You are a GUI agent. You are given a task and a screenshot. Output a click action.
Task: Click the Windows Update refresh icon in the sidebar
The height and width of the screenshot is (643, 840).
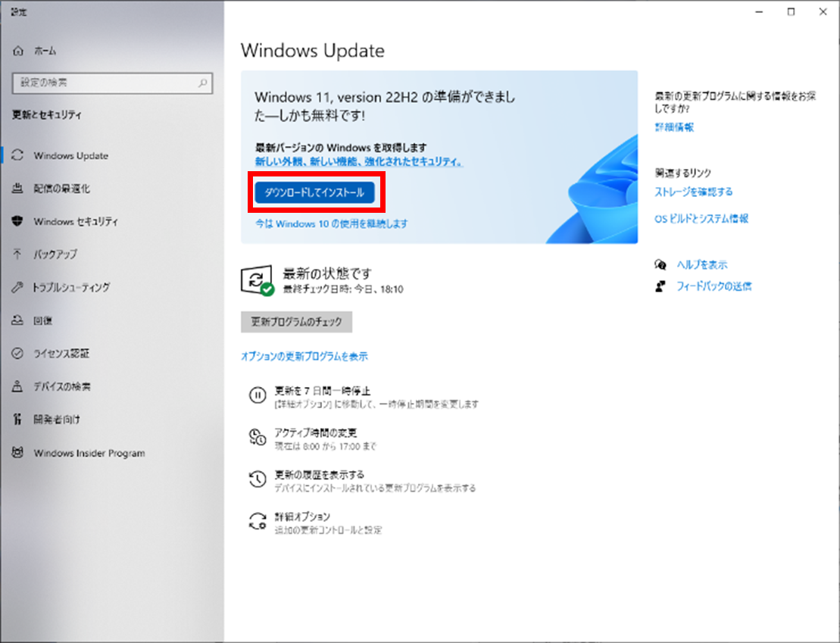click(x=17, y=155)
